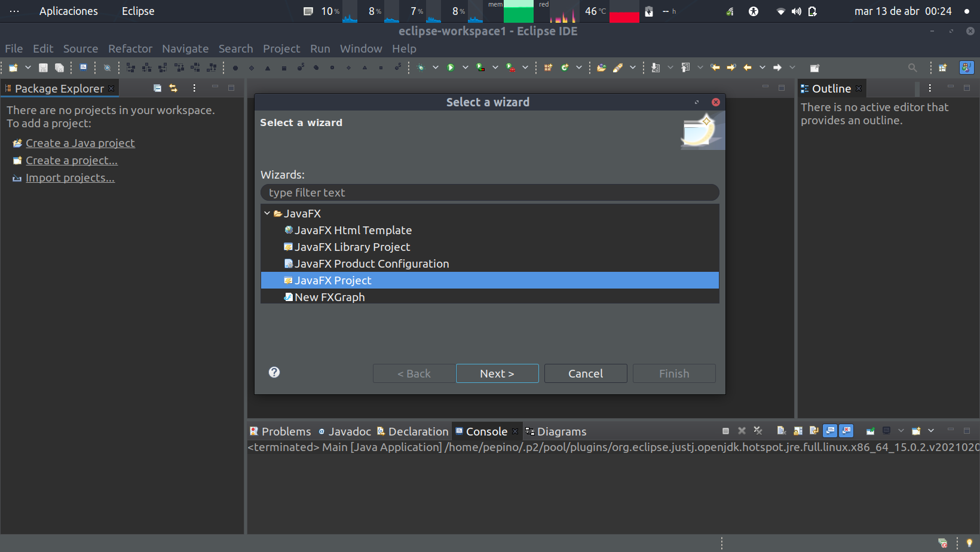980x552 pixels.
Task: Click the Open Perspective icon
Action: click(x=943, y=68)
